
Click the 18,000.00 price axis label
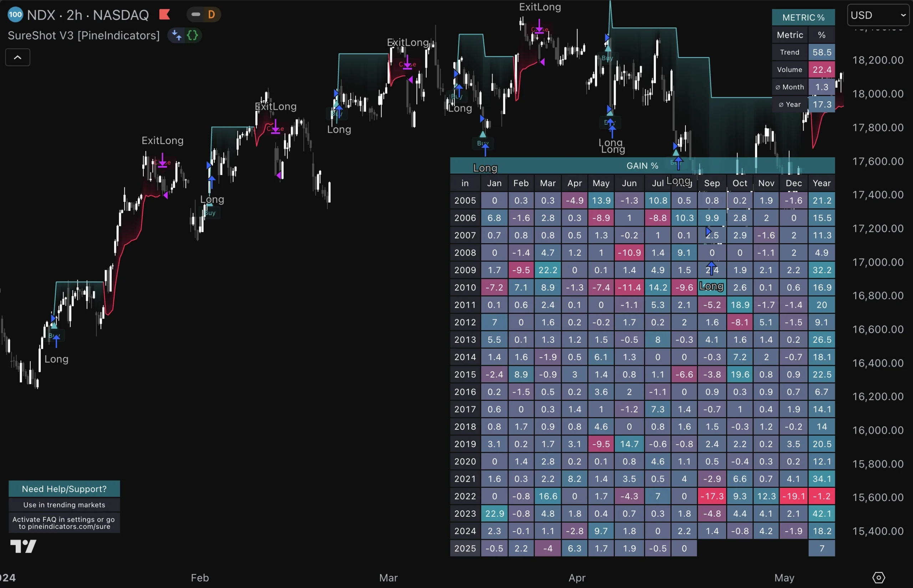878,94
